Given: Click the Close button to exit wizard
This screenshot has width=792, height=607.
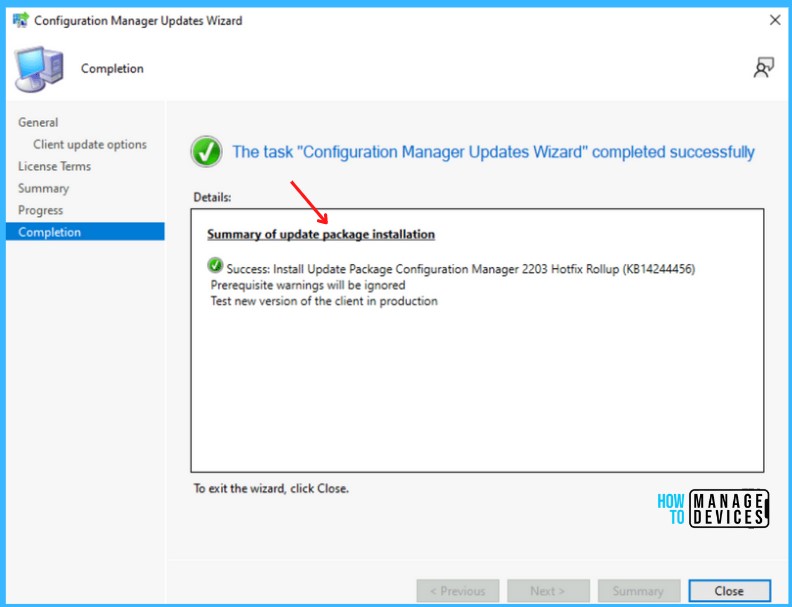Looking at the screenshot, I should pyautogui.click(x=729, y=590).
